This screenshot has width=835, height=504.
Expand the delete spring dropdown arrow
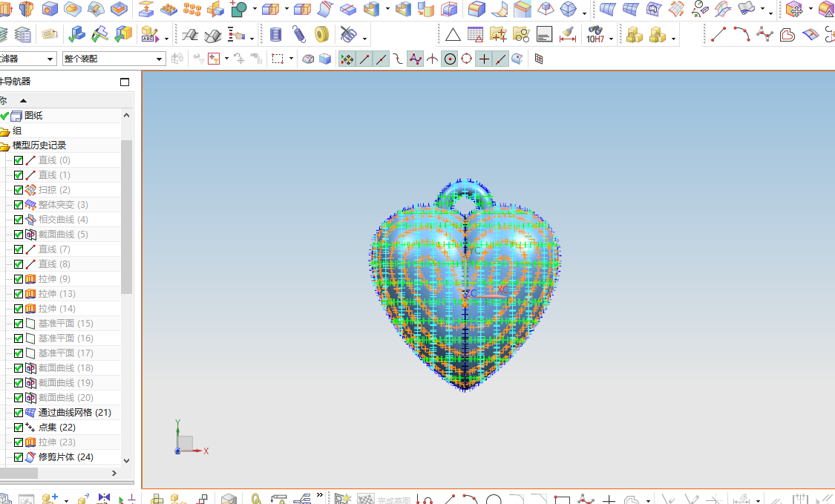point(364,39)
